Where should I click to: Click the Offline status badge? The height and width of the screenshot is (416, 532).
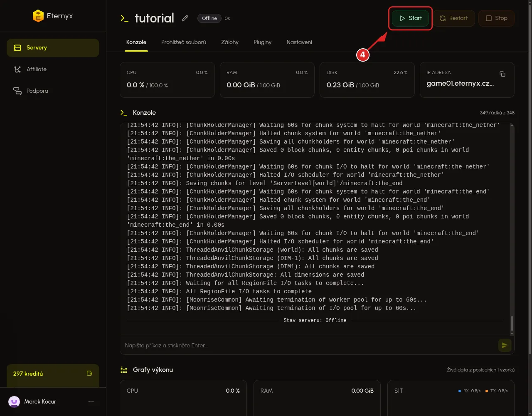[x=209, y=18]
